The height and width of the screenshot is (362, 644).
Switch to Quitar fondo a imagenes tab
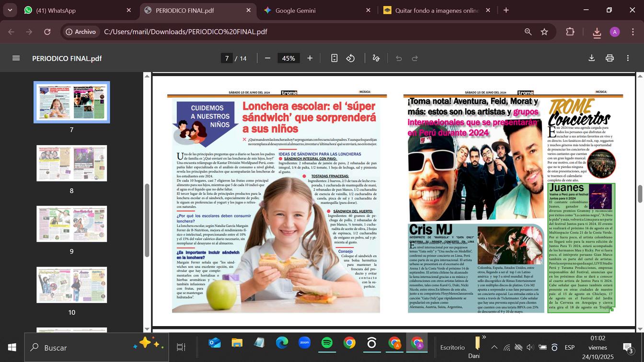(x=437, y=10)
